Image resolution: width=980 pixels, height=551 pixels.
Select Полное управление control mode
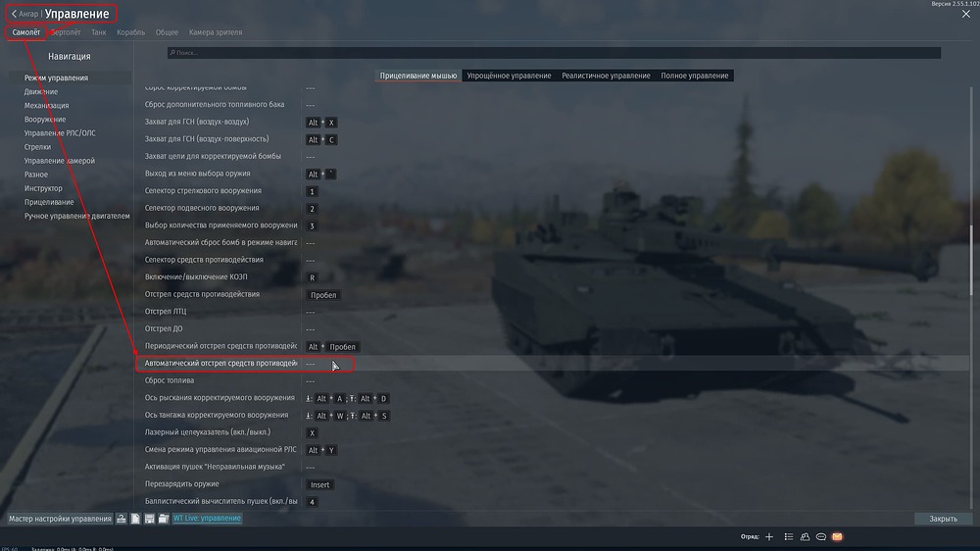(695, 75)
